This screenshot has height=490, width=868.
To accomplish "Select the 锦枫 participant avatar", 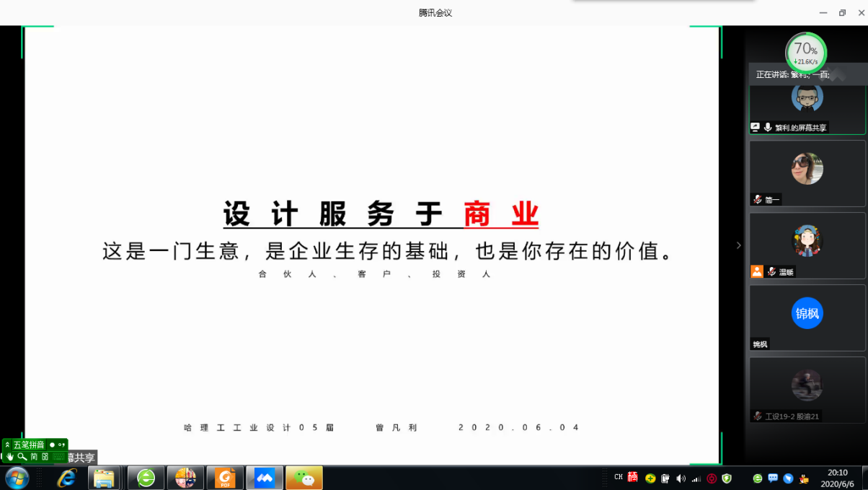I will 807,313.
